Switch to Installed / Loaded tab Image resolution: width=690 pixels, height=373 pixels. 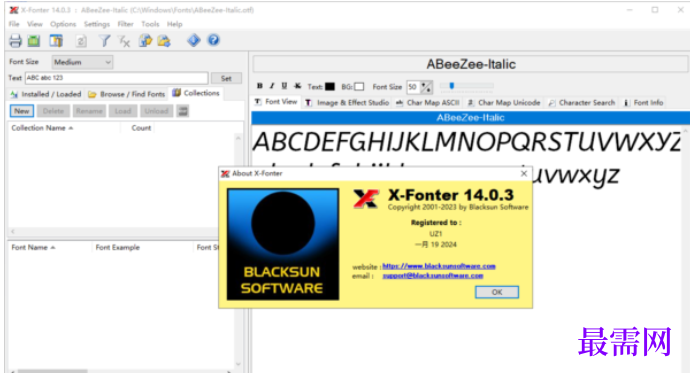click(x=46, y=94)
